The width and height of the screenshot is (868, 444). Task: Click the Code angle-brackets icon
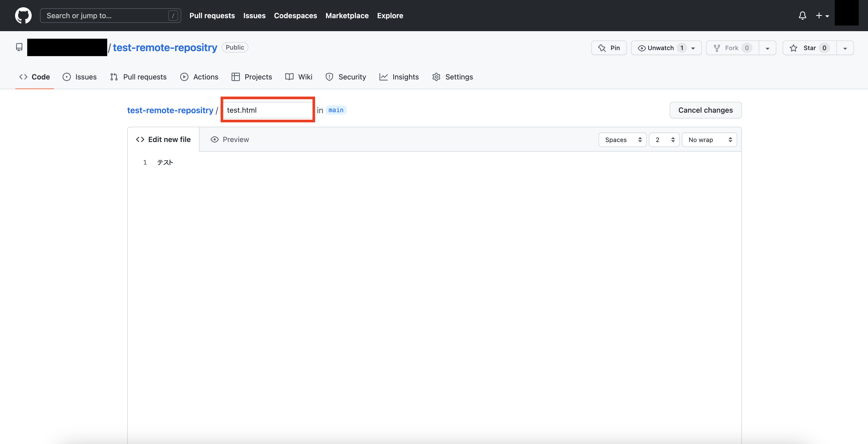pyautogui.click(x=23, y=77)
